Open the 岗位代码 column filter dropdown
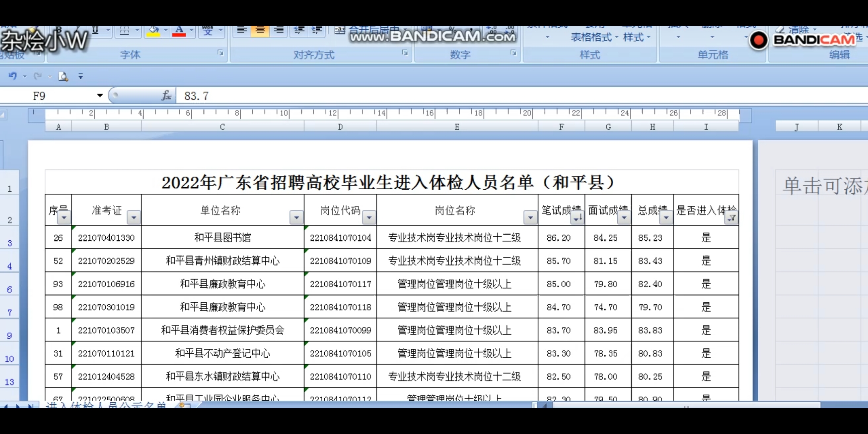 click(369, 218)
